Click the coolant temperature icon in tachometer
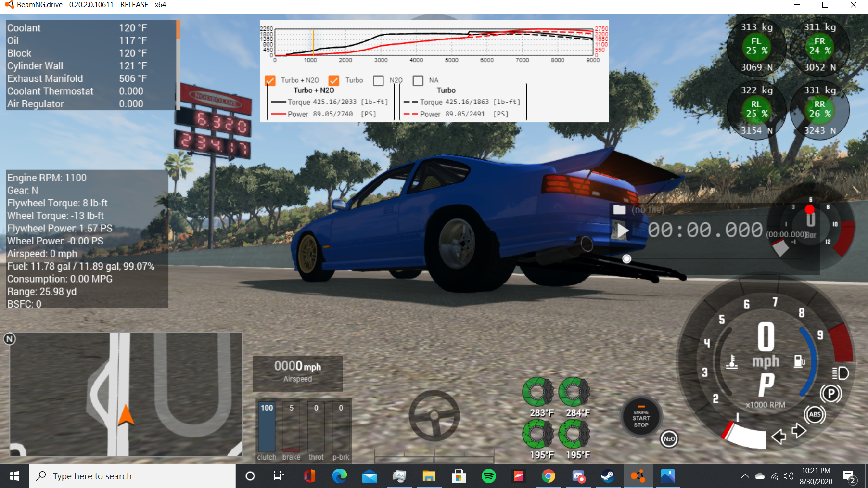The width and height of the screenshot is (868, 488). point(732,362)
